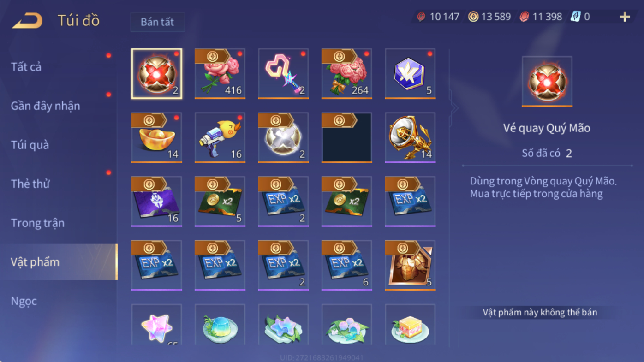Select the golden armor chest item
The image size is (644, 362).
410,265
